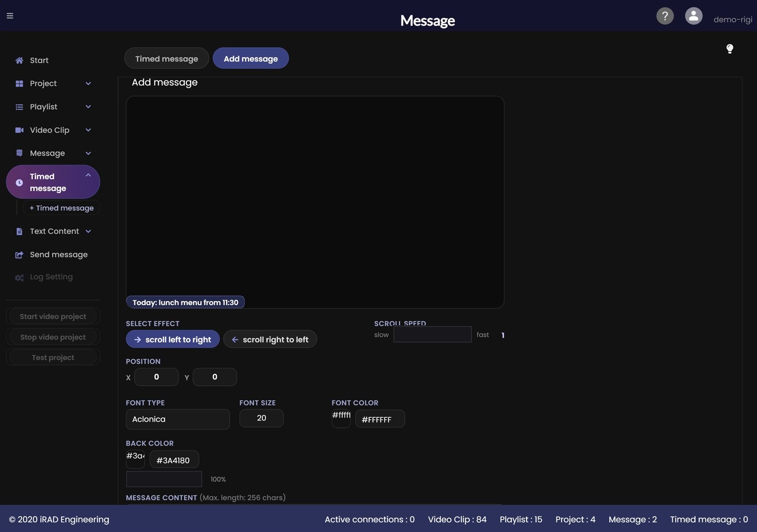757x532 pixels.
Task: Select scroll right to left effect
Action: tap(270, 340)
